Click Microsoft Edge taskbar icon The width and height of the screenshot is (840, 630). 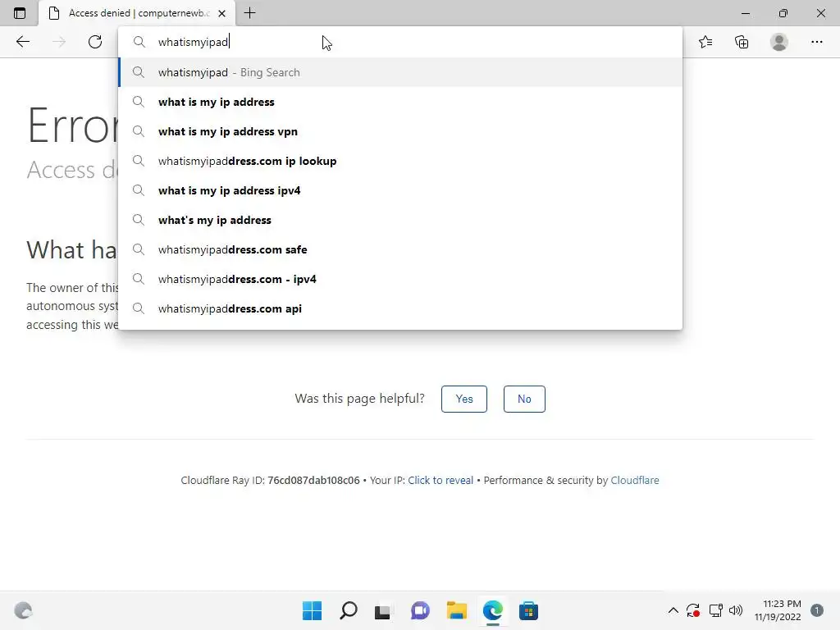click(492, 610)
